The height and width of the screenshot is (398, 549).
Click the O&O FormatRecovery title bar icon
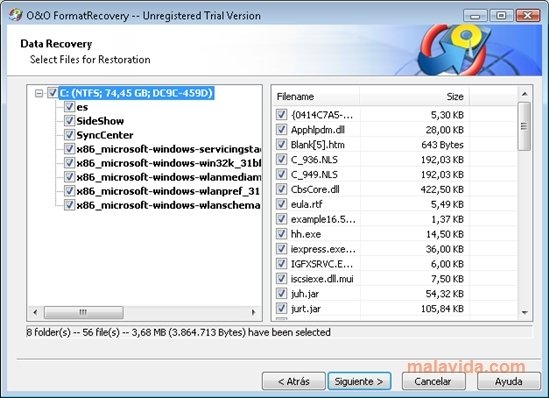coord(15,15)
